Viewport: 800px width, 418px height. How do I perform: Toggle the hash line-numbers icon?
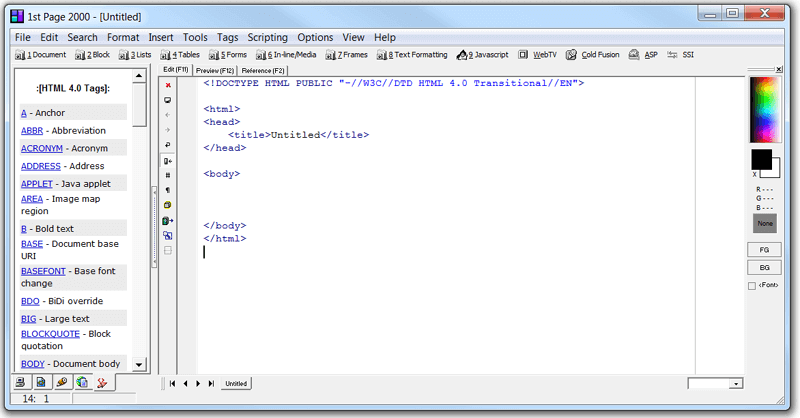coord(168,176)
